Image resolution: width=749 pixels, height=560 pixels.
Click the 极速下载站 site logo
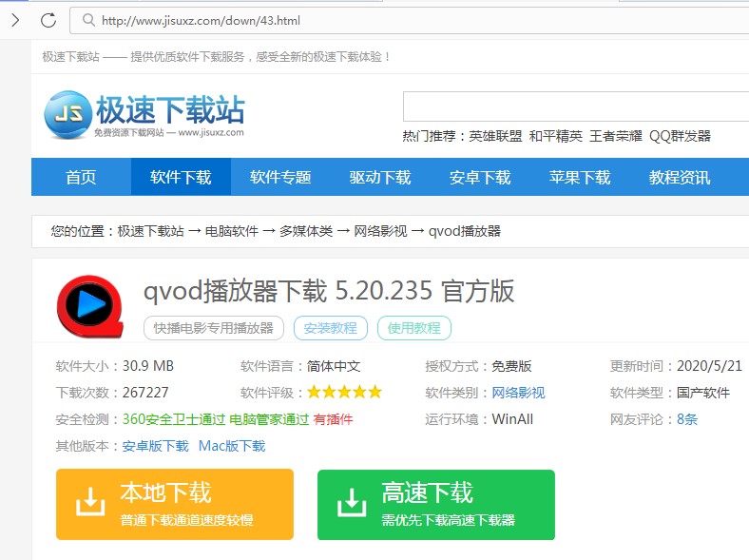click(144, 116)
